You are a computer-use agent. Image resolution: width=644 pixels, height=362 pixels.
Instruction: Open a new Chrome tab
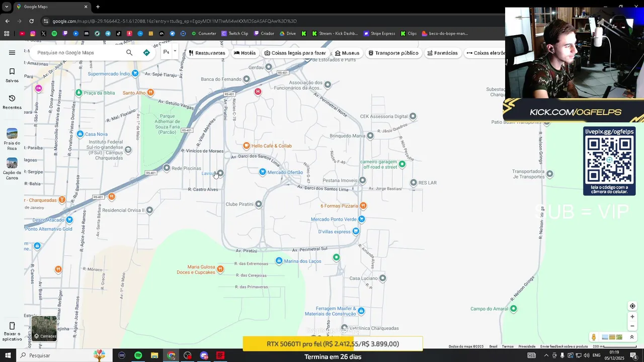[98, 7]
